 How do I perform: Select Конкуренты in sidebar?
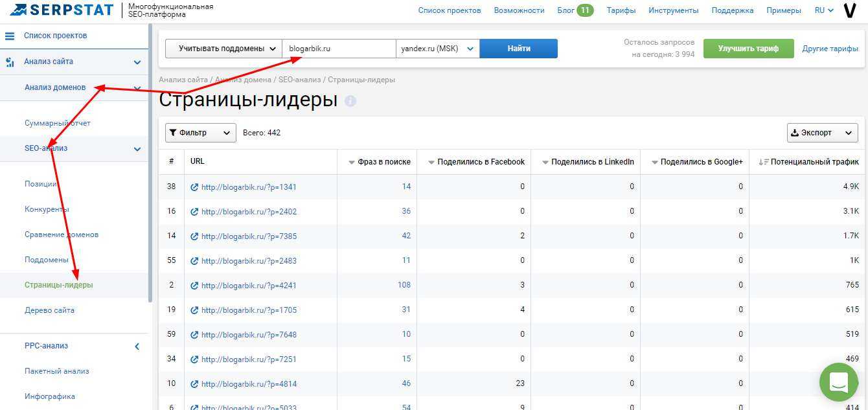(x=47, y=209)
